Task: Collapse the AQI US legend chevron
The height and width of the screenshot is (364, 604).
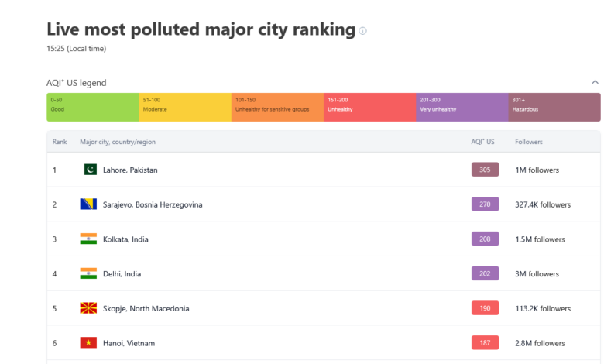Action: 595,82
